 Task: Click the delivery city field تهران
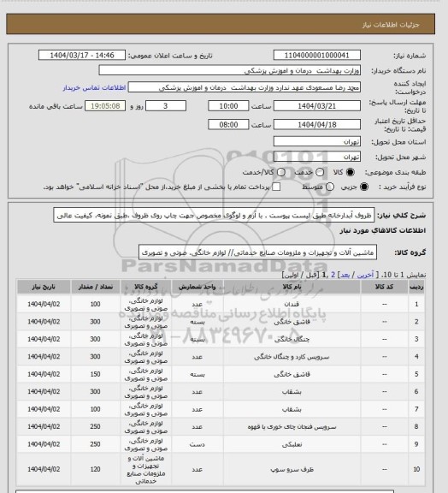pos(316,157)
